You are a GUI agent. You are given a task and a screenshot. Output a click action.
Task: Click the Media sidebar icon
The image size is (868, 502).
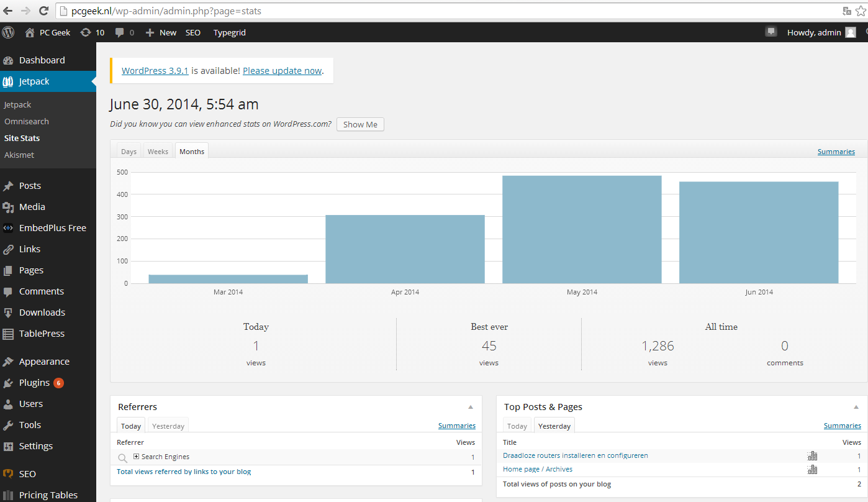(8, 207)
